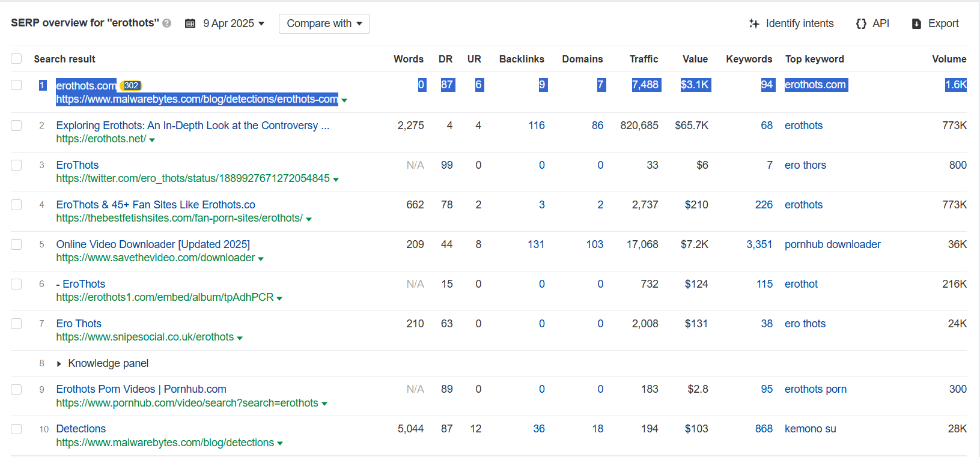Sort by the Backlinks column header
Viewport: 980px width, 457px height.
point(522,59)
